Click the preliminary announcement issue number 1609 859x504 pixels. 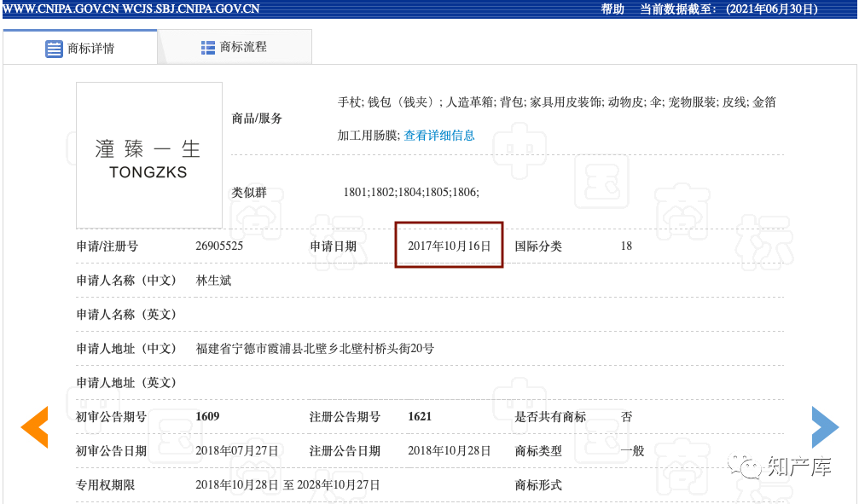(x=207, y=417)
